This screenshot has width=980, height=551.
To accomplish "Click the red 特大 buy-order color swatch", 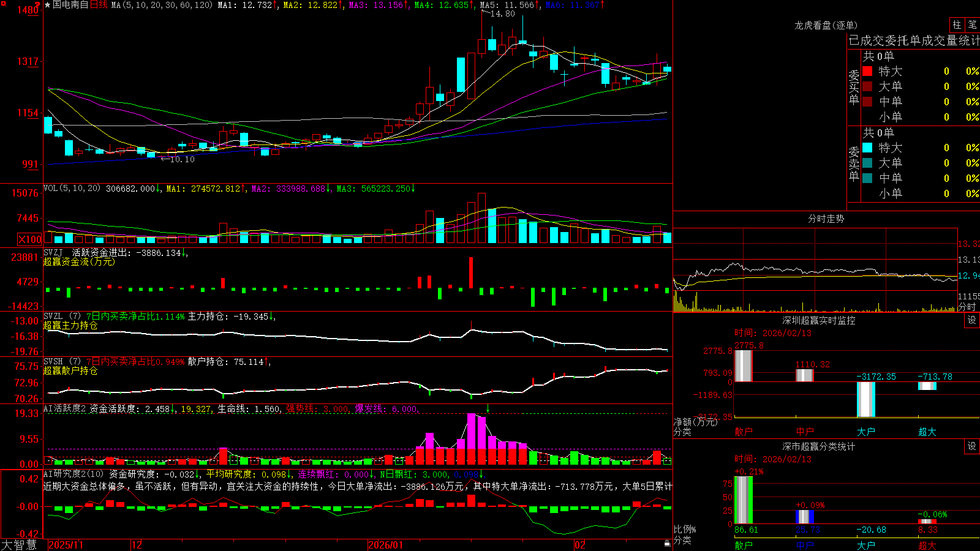I will [x=867, y=71].
